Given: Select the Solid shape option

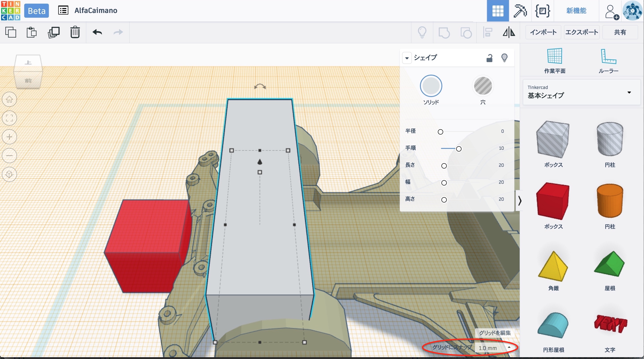Looking at the screenshot, I should click(431, 86).
